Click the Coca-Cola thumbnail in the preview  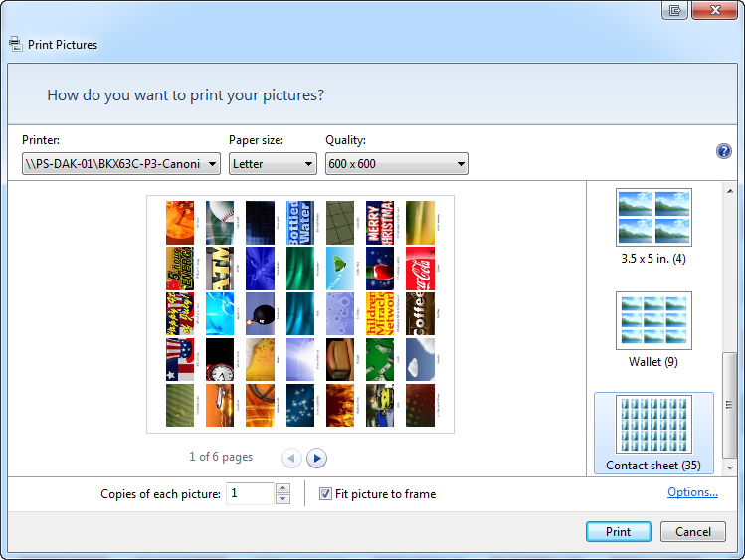[419, 268]
